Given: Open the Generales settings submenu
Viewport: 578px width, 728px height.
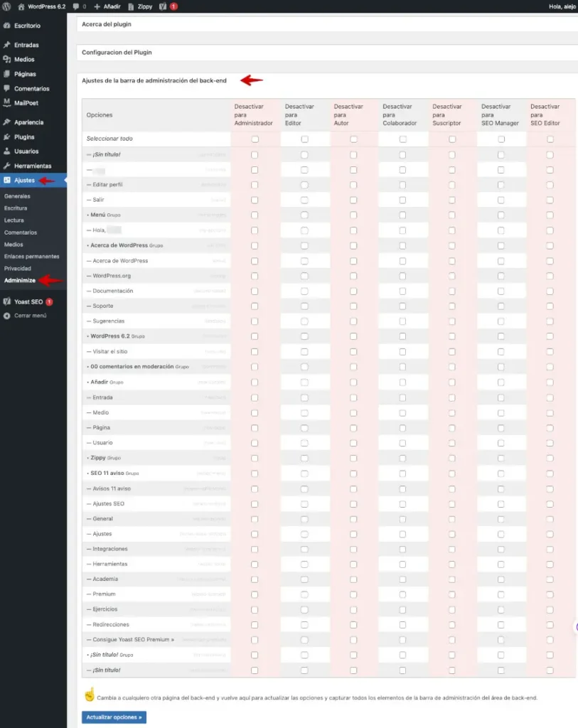Looking at the screenshot, I should pos(17,196).
